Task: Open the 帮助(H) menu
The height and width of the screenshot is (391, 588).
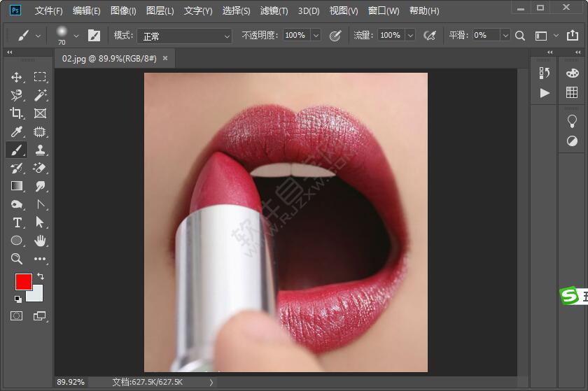Action: tap(424, 11)
